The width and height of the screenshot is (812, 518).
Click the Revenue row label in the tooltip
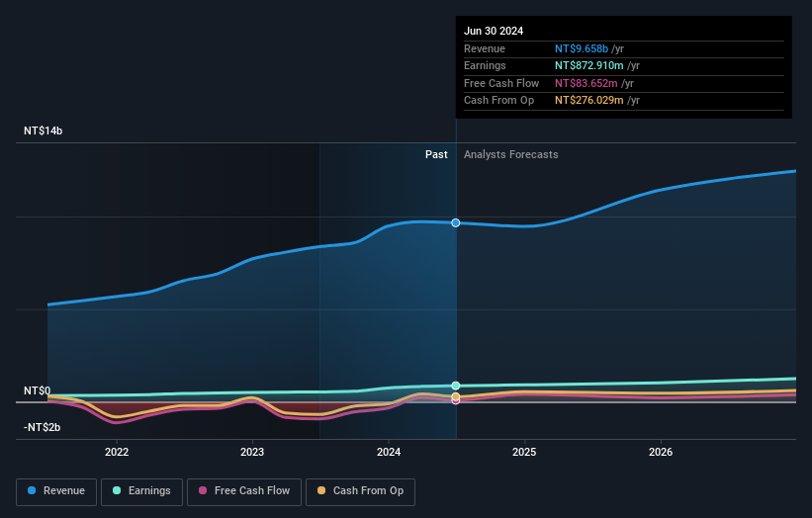(x=485, y=48)
